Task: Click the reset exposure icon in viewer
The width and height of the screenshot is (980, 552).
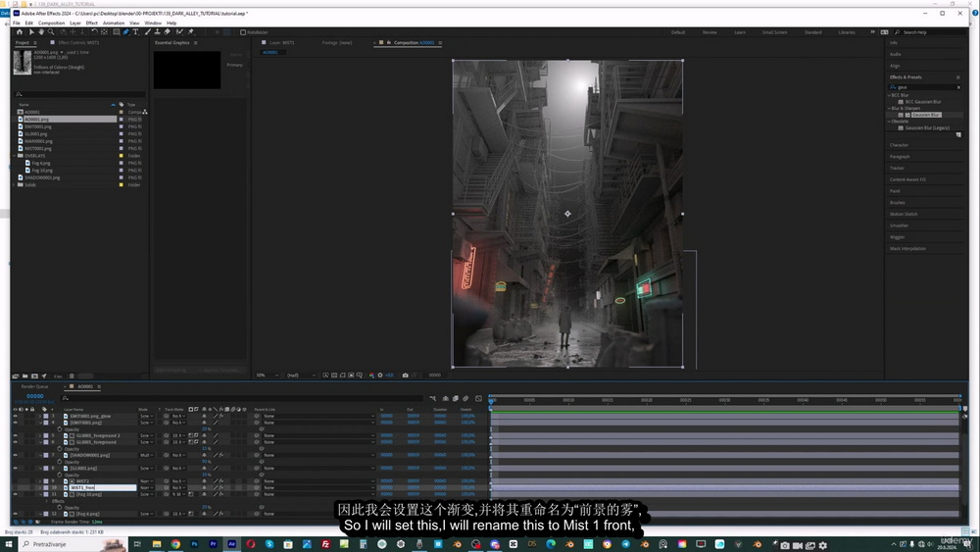Action: coord(380,376)
